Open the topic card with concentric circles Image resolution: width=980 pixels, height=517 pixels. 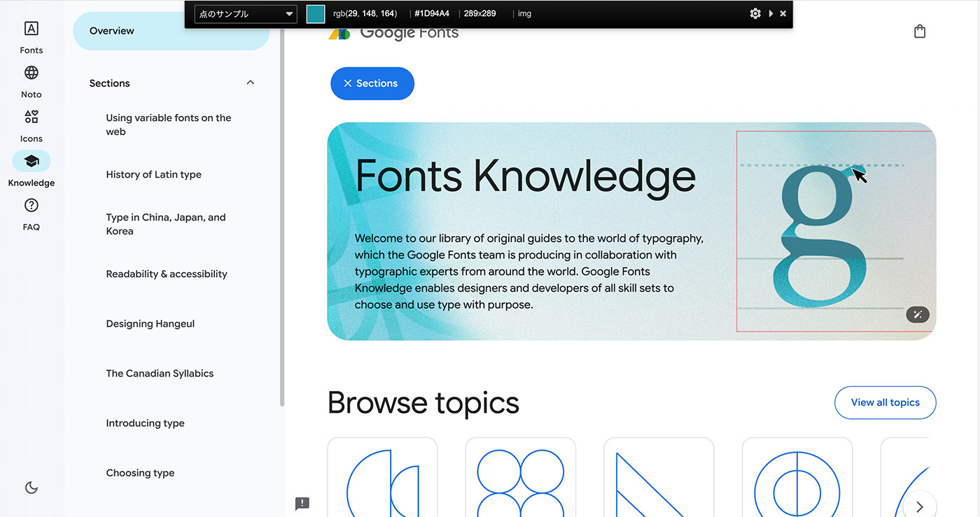tap(797, 477)
